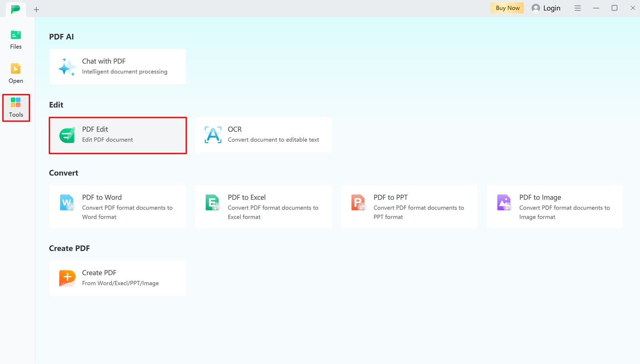This screenshot has height=364, width=640.
Task: Click 'From Word/Execl/PPT/Image' description text
Action: pos(120,283)
